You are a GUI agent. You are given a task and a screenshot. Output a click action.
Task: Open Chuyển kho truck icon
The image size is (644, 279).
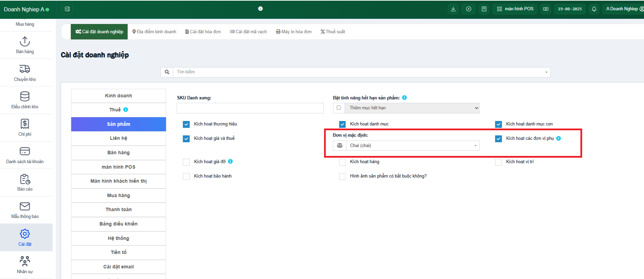25,69
